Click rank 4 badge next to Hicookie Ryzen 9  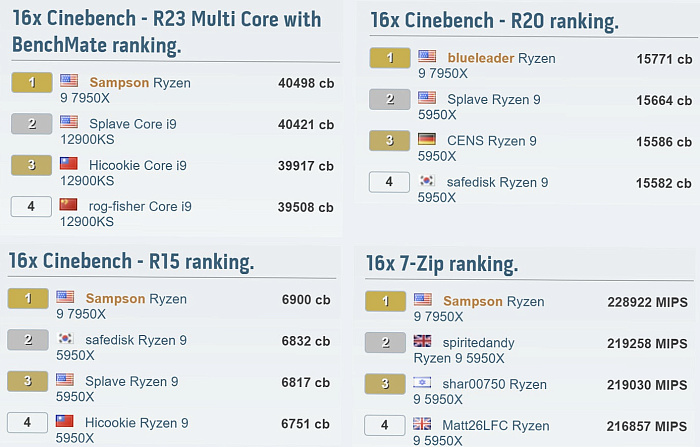(x=27, y=422)
